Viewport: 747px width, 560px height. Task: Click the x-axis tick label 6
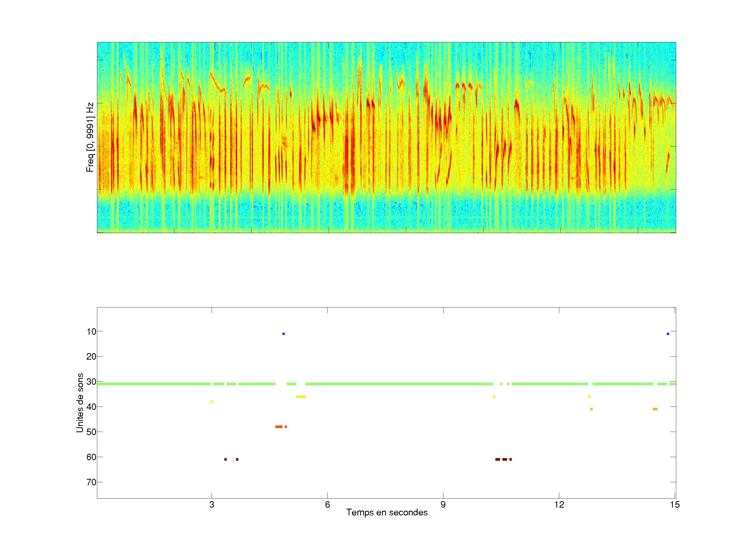tap(327, 505)
